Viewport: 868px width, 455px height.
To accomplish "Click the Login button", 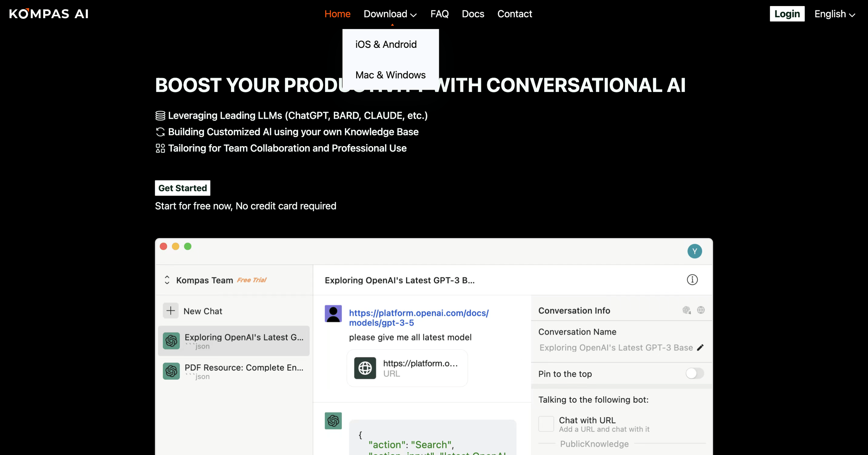I will [x=787, y=14].
